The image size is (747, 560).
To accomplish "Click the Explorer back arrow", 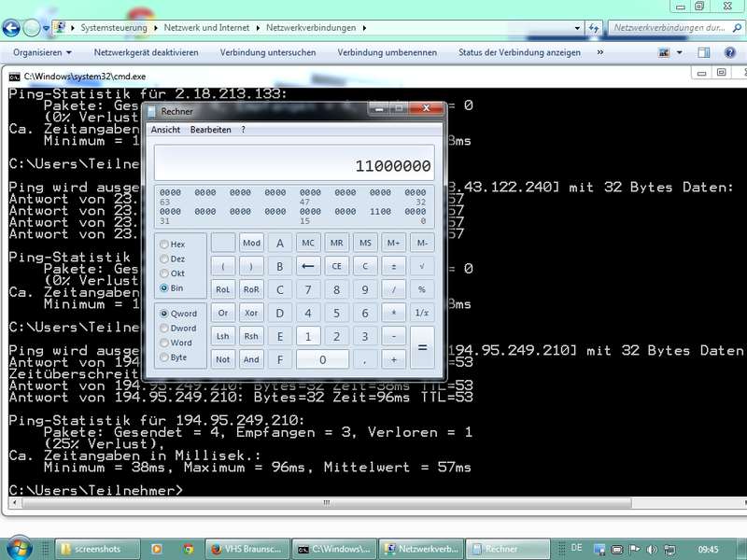I will (11, 28).
